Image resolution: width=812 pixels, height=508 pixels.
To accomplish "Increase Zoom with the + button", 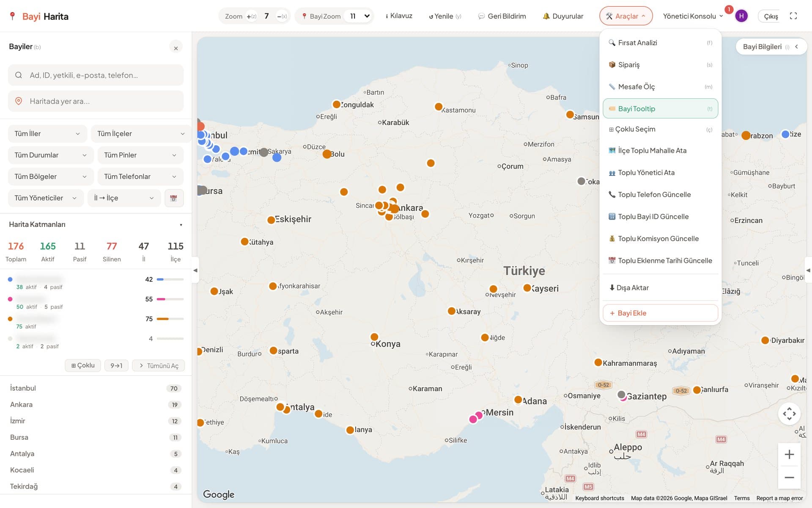I will click(251, 17).
